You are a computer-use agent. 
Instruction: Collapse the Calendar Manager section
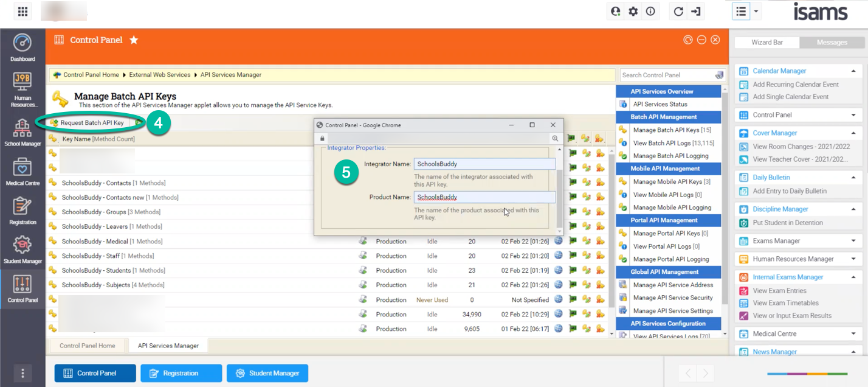pyautogui.click(x=853, y=71)
